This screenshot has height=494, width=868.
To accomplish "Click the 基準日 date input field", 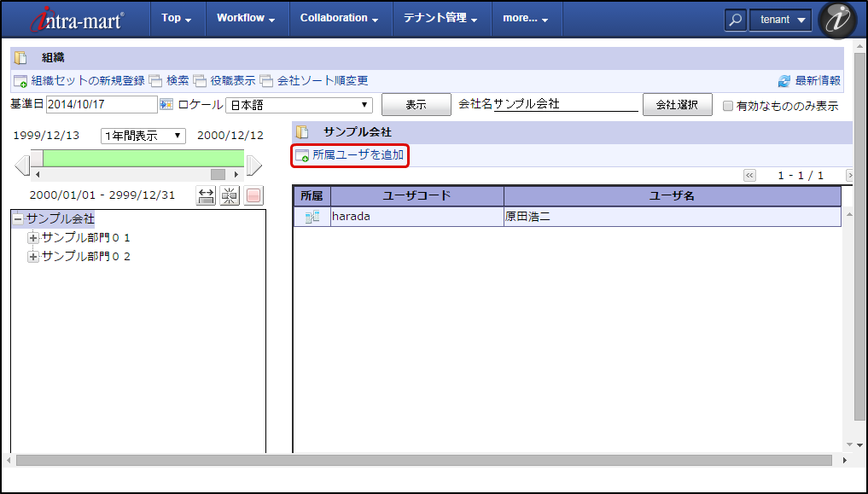I will [102, 104].
